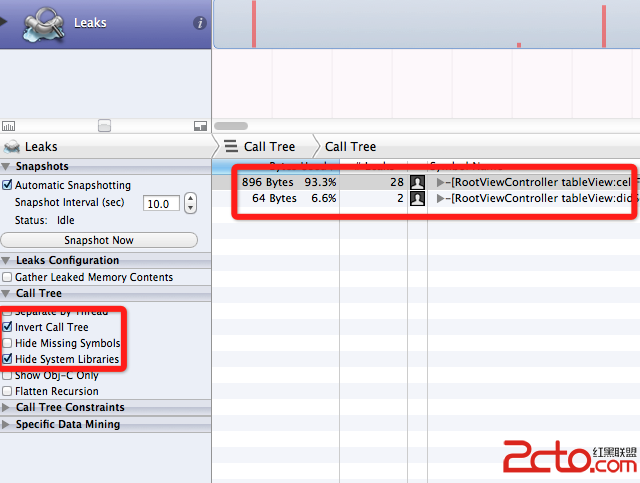Enable Hide Missing Symbols
The image size is (640, 483).
click(x=7, y=343)
